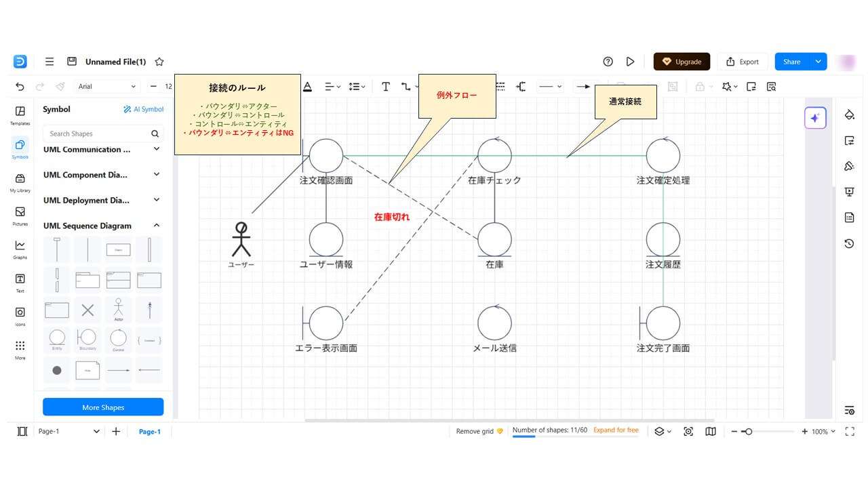Click the Upgrade button
The image size is (868, 488).
pos(682,61)
